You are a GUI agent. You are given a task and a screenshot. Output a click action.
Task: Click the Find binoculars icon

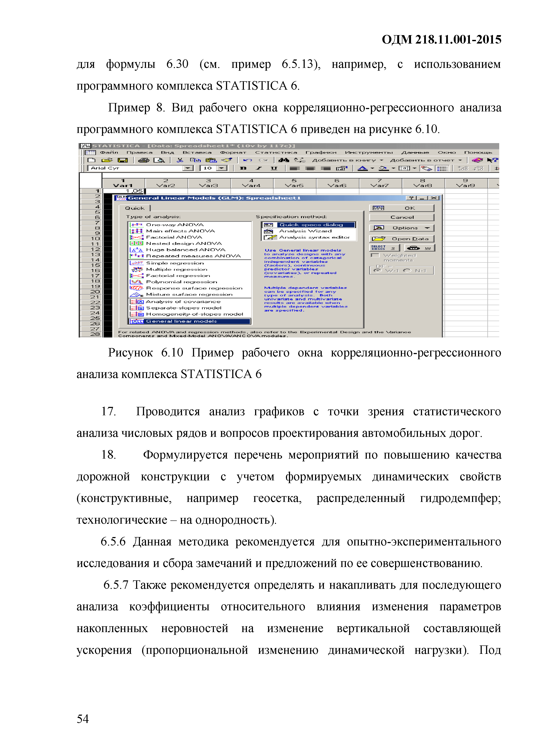point(284,160)
